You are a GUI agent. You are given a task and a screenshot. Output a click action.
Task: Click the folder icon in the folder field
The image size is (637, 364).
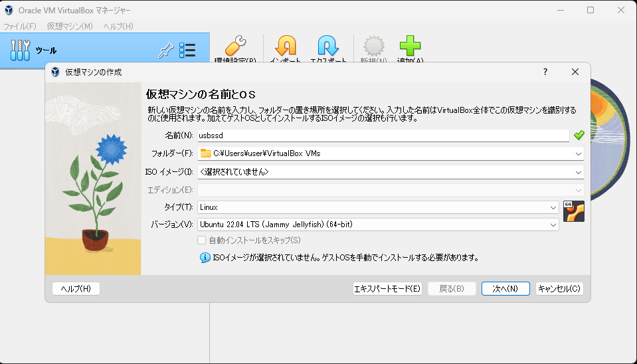click(205, 153)
